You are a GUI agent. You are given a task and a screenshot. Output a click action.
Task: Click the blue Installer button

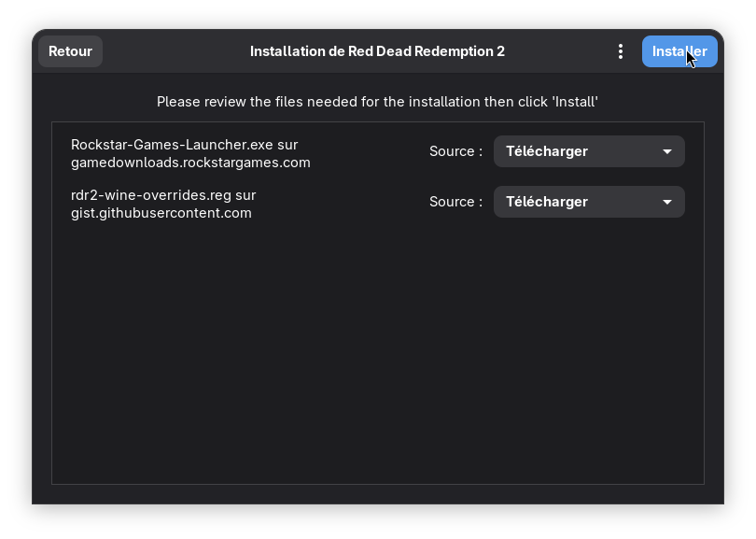point(679,51)
